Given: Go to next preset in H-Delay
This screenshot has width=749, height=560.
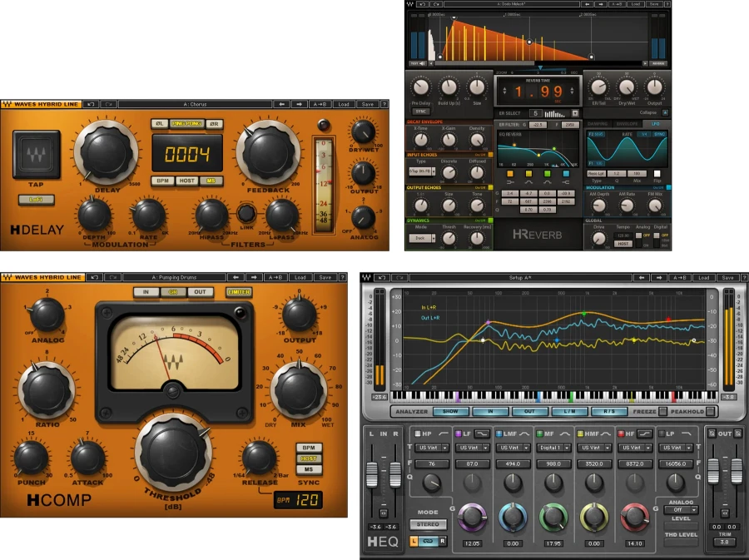Looking at the screenshot, I should click(x=299, y=104).
